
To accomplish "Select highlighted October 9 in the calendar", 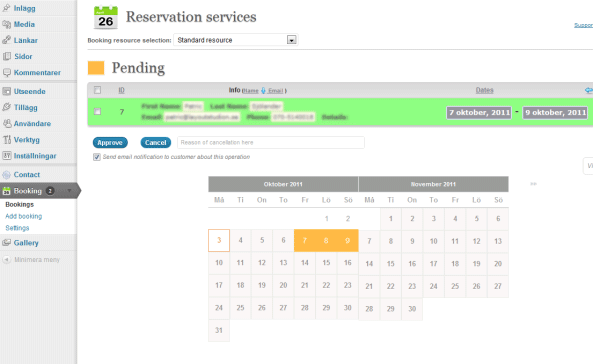I will tap(348, 240).
